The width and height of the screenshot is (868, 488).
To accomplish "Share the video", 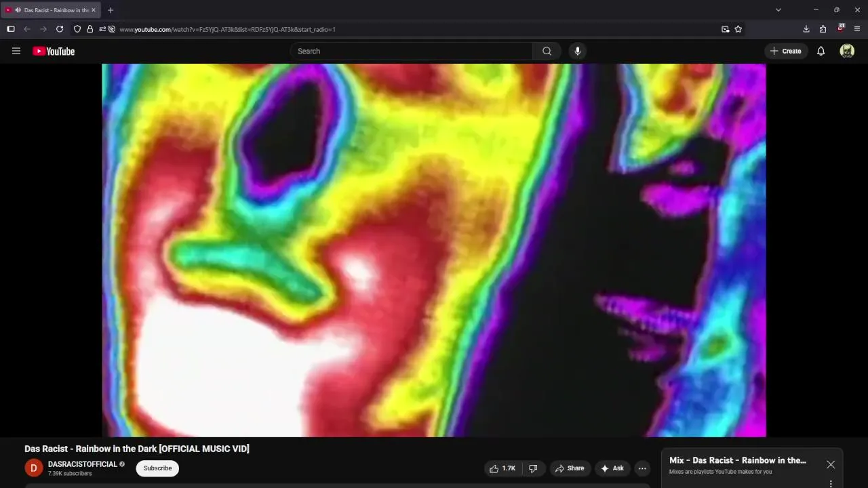I will pyautogui.click(x=570, y=468).
